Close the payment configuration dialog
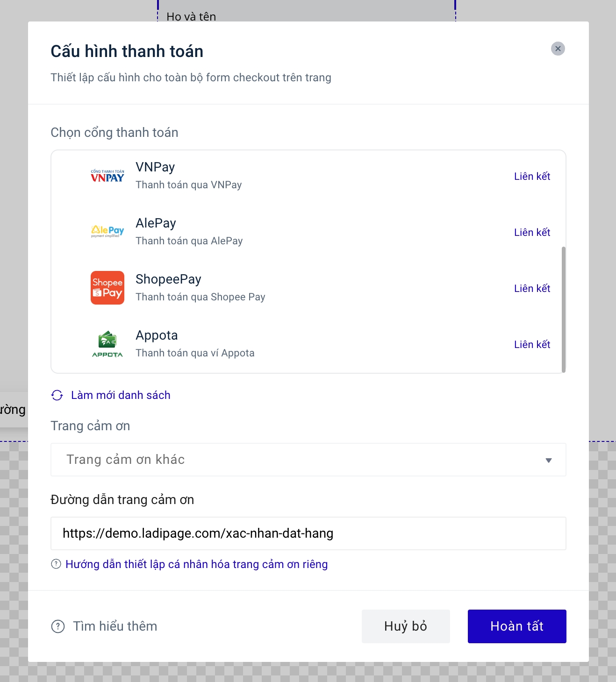Image resolution: width=616 pixels, height=682 pixels. pyautogui.click(x=558, y=49)
